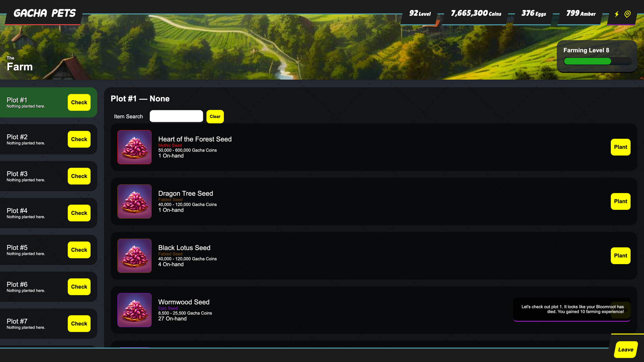Viewport: 644px width, 362px height.
Task: Plant the Dragon Tree Seed
Action: pos(620,201)
